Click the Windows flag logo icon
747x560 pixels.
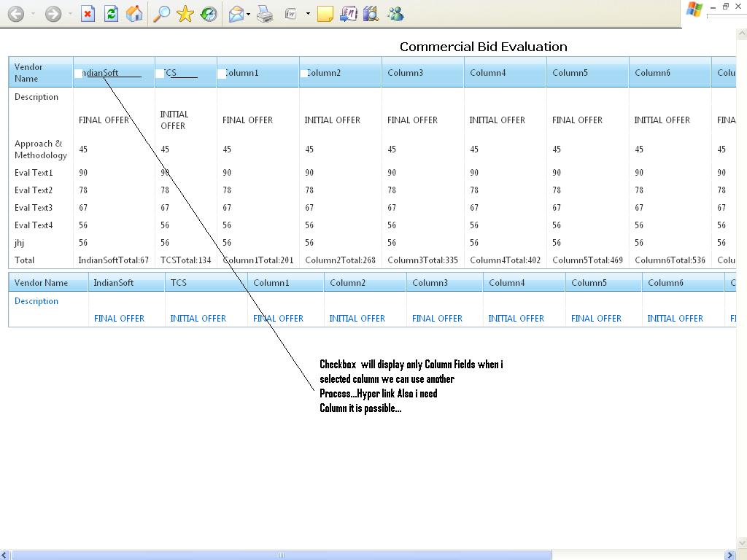click(x=694, y=9)
